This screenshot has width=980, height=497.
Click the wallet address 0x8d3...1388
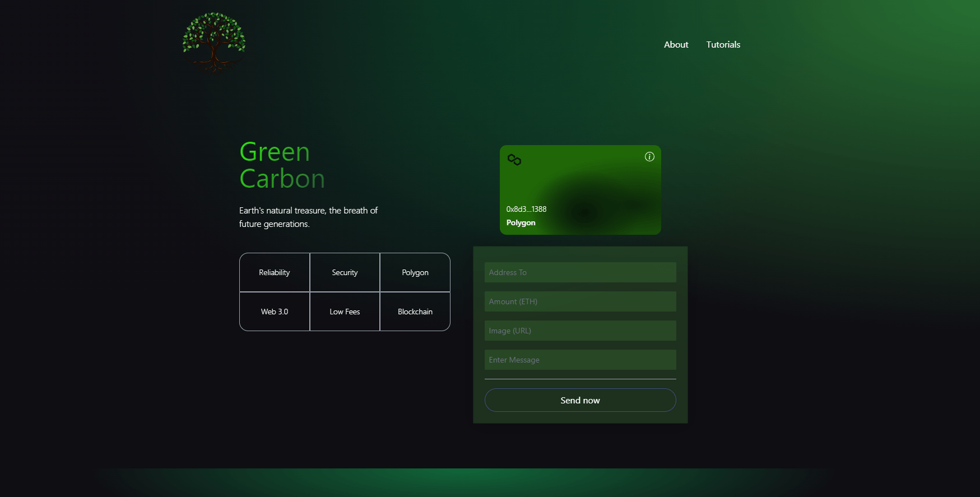[x=526, y=209]
